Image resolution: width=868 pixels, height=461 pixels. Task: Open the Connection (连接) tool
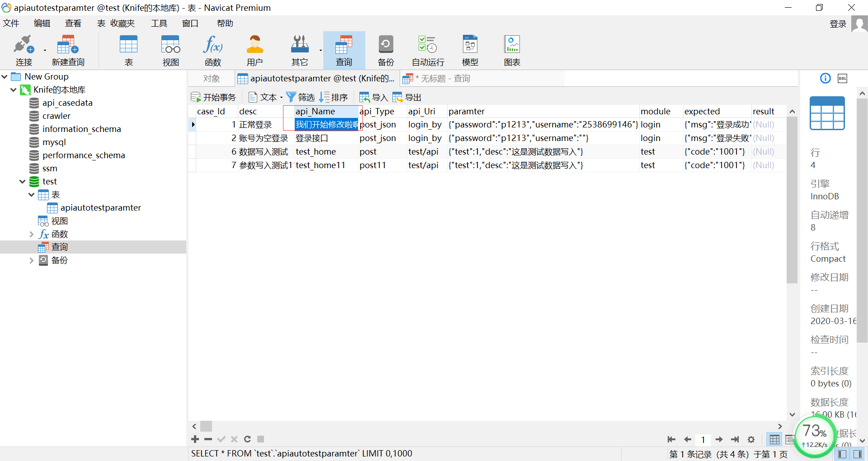click(24, 50)
